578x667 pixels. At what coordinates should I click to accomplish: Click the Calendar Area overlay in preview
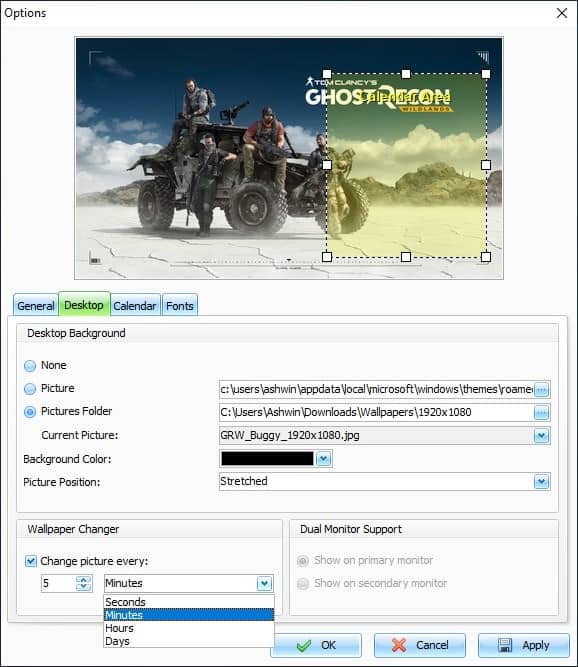coord(406,165)
